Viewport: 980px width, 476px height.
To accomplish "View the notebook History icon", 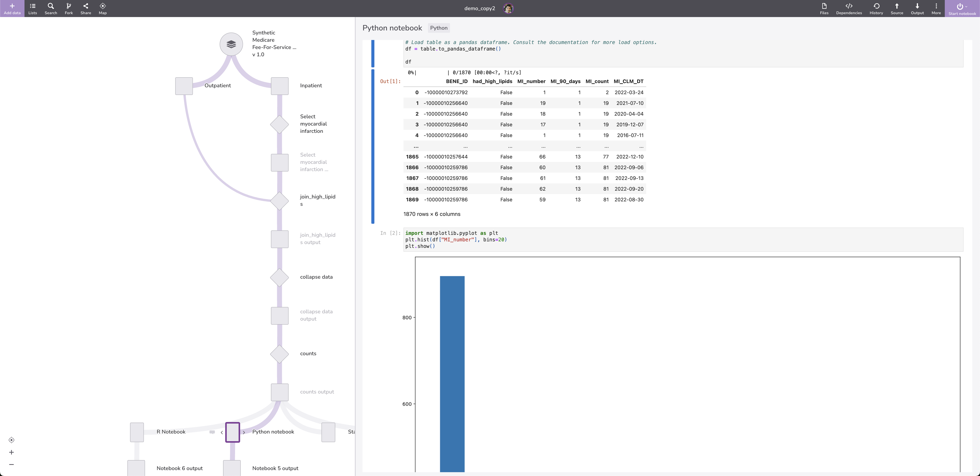I will coord(876,6).
